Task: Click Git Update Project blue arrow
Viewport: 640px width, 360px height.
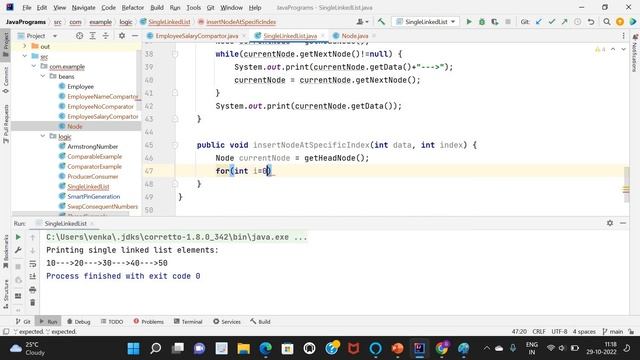Action: click(x=539, y=22)
